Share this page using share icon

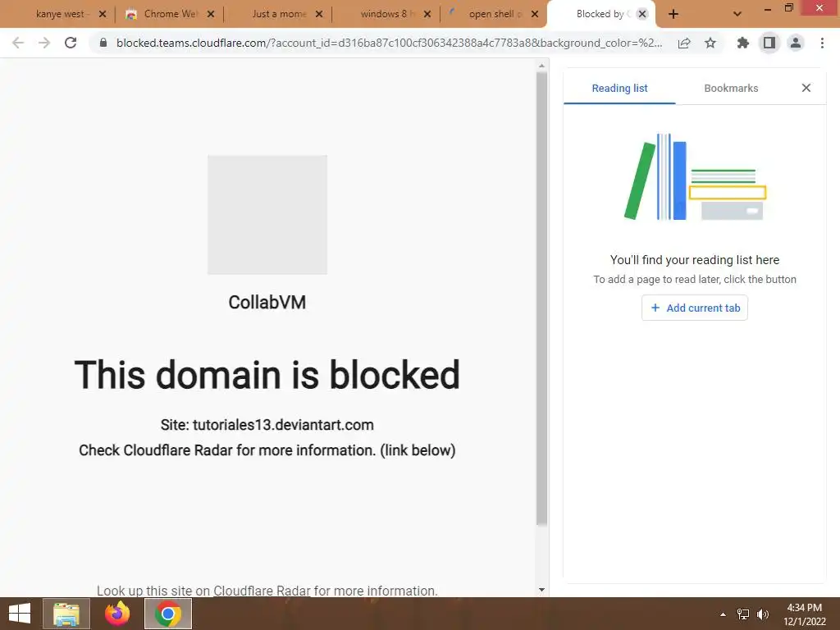click(684, 43)
